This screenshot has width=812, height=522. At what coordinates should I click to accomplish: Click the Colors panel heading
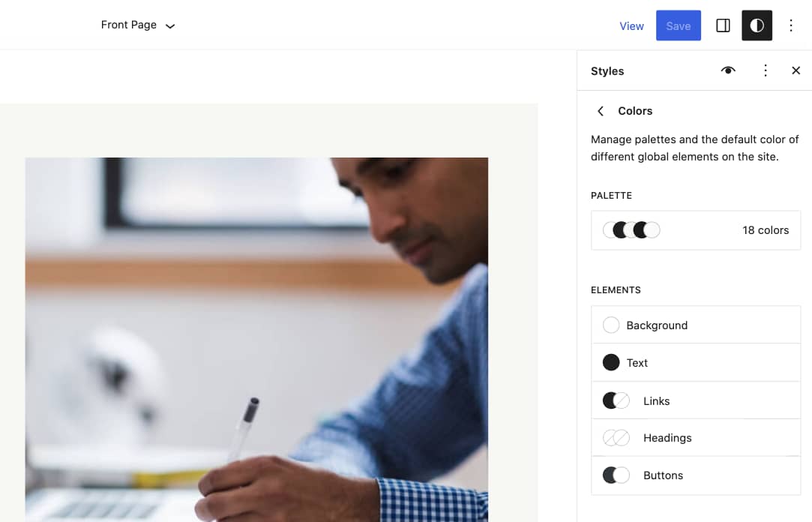635,111
